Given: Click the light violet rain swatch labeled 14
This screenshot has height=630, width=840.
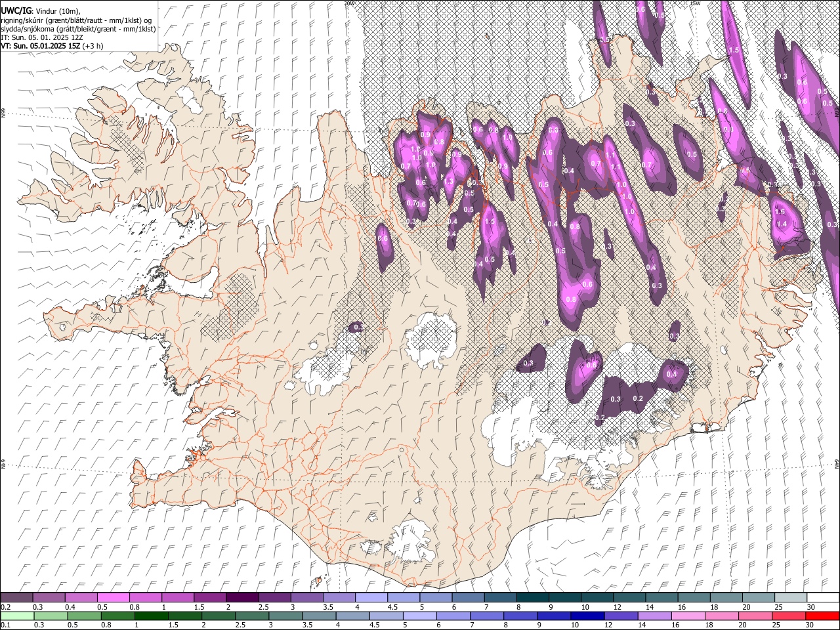Looking at the screenshot, I should 655,616.
